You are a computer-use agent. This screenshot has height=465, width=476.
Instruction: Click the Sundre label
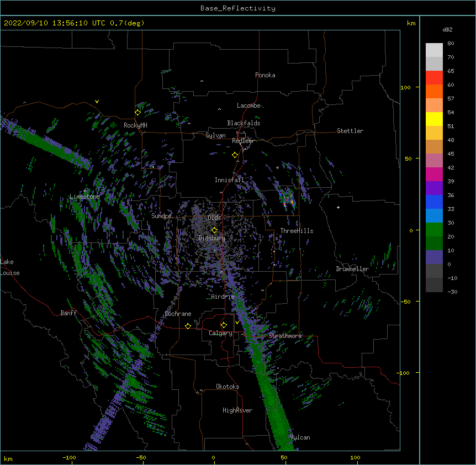(161, 216)
